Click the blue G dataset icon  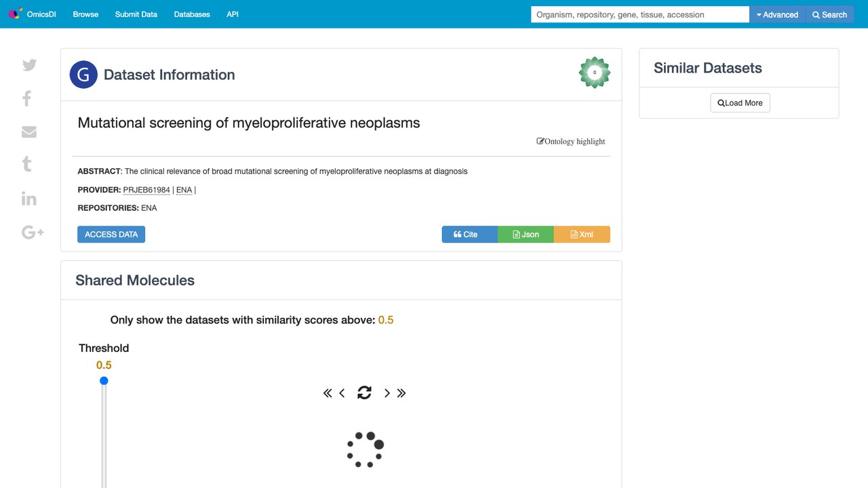point(83,75)
